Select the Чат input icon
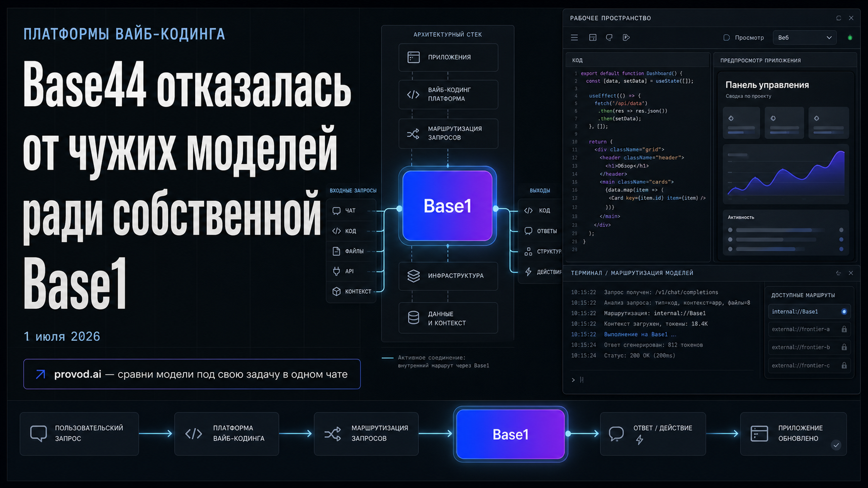Image resolution: width=868 pixels, height=488 pixels. 336,211
